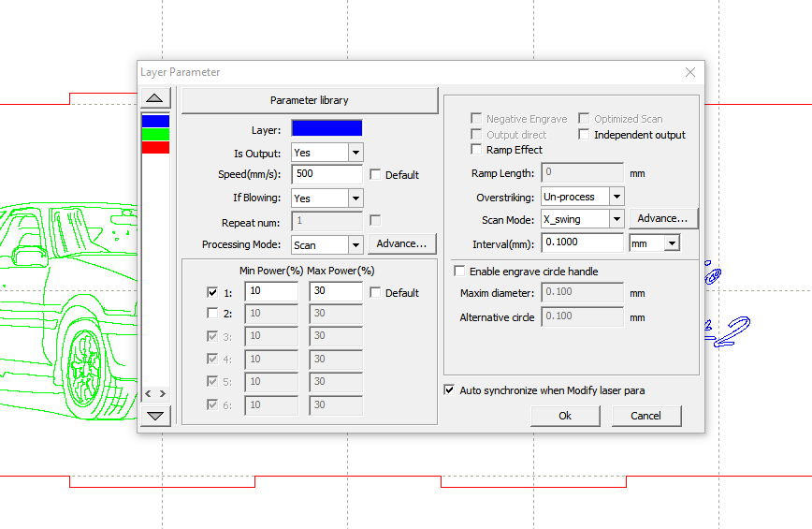Open the Parameter library

[x=310, y=100]
